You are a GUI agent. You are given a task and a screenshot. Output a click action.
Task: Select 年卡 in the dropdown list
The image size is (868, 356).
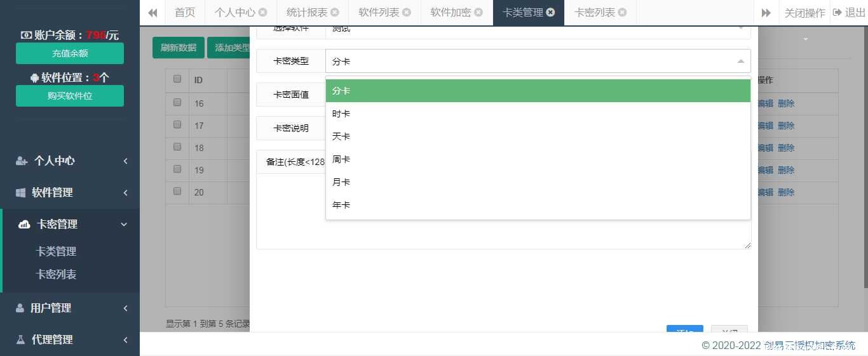(x=538, y=205)
